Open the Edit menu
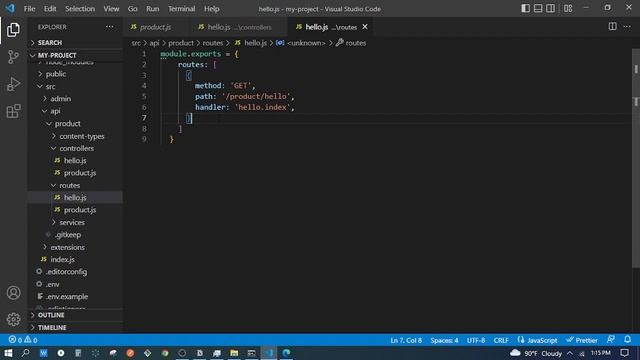 50,9
